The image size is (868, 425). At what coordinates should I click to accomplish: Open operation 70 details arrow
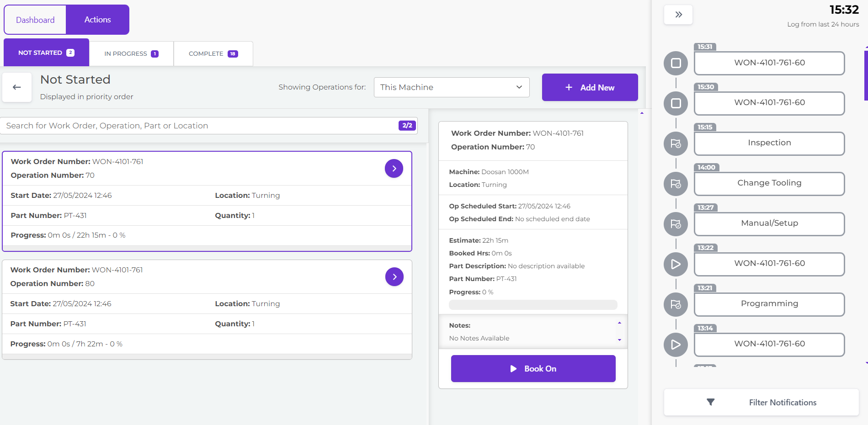(394, 169)
